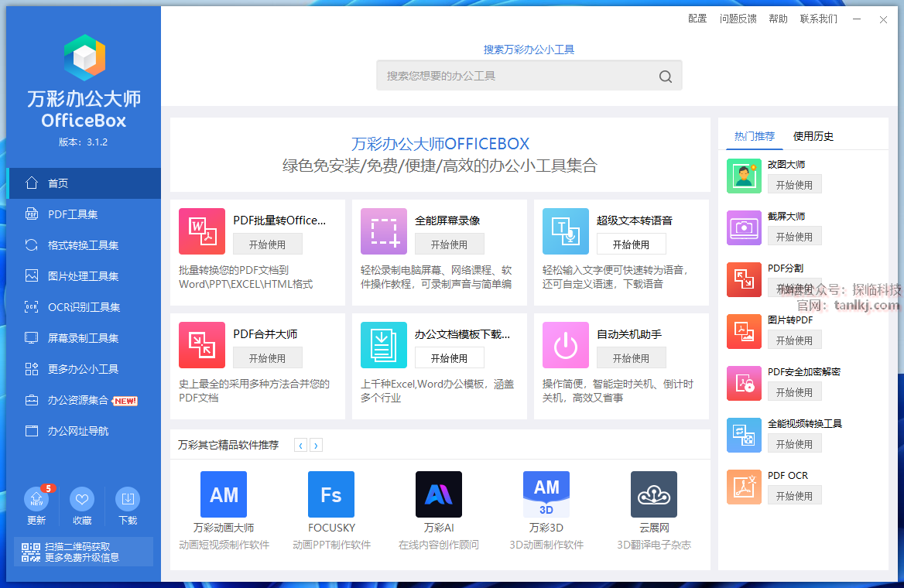Show next recommended software with right arrow
Viewport: 904px width, 588px height.
click(x=316, y=445)
